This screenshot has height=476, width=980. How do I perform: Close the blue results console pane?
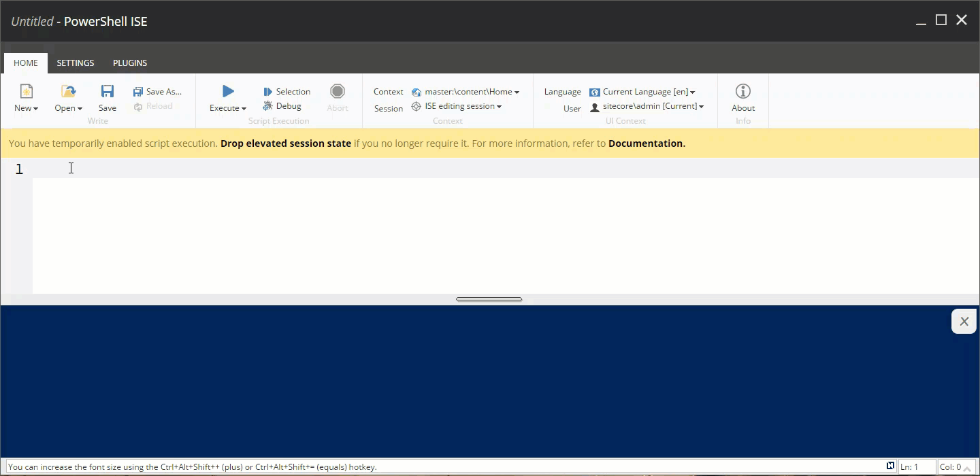(964, 322)
